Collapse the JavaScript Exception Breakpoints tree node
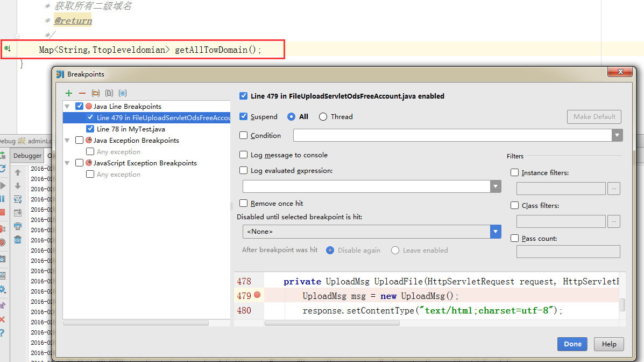This screenshot has width=644, height=362. tap(67, 163)
